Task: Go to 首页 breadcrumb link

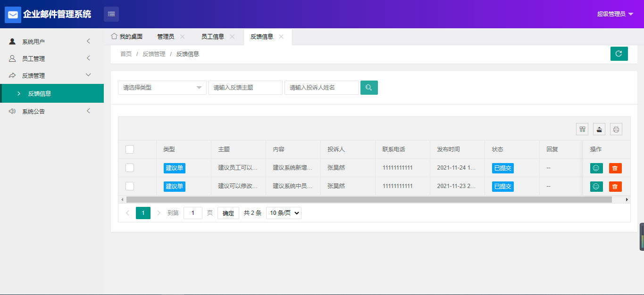Action: point(126,54)
